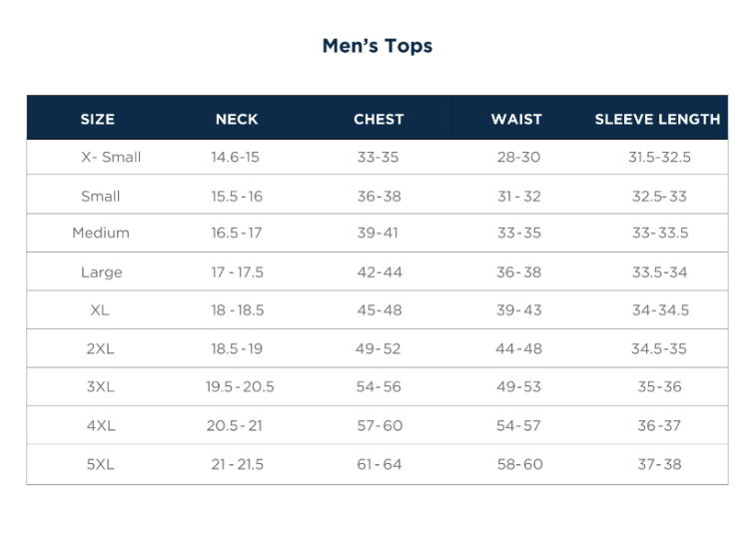Click the Medium neck value 16.5-17

tap(236, 234)
